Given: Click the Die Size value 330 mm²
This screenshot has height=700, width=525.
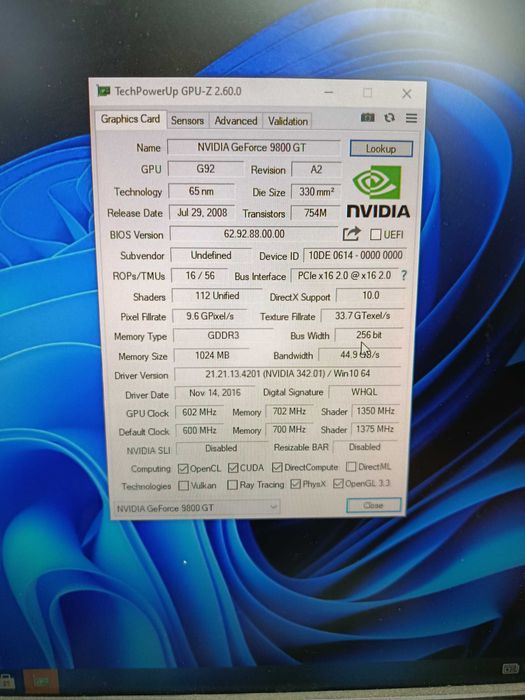Looking at the screenshot, I should click(x=316, y=192).
